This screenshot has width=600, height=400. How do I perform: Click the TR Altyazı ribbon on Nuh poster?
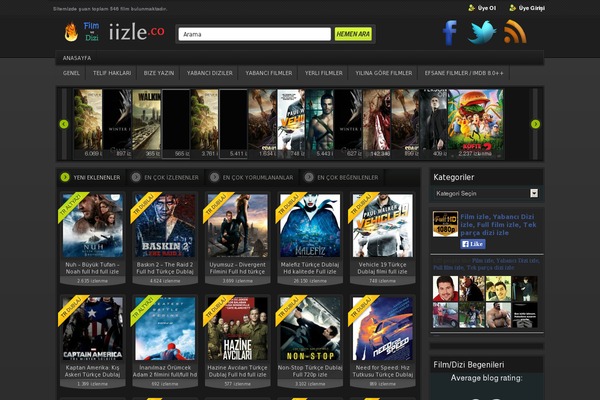pyautogui.click(x=71, y=206)
